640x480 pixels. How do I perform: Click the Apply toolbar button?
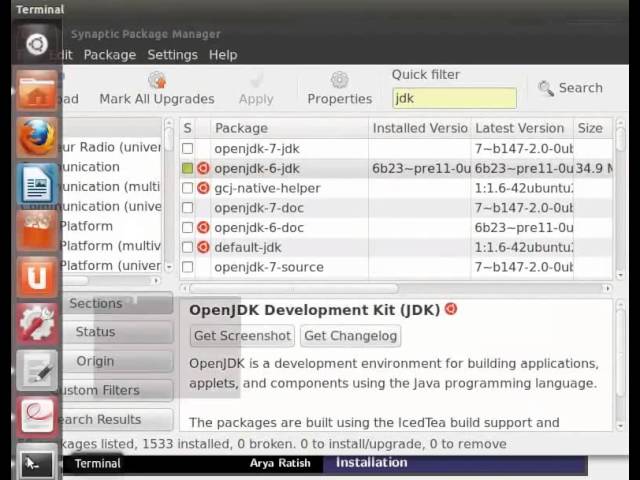[256, 89]
